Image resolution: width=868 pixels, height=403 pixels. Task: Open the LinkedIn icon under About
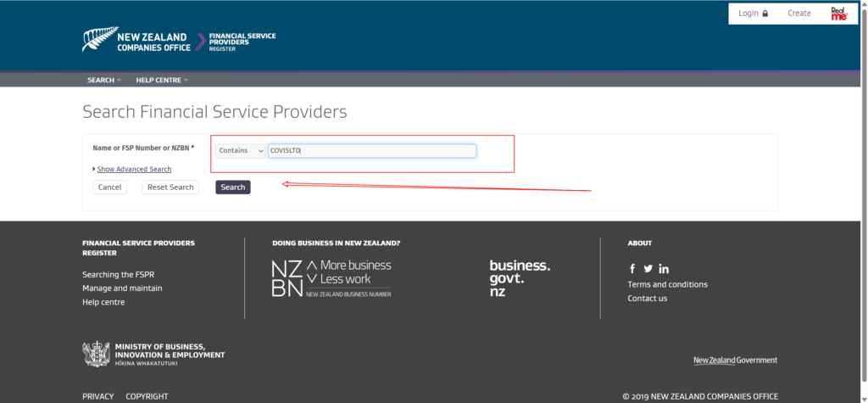[664, 269]
